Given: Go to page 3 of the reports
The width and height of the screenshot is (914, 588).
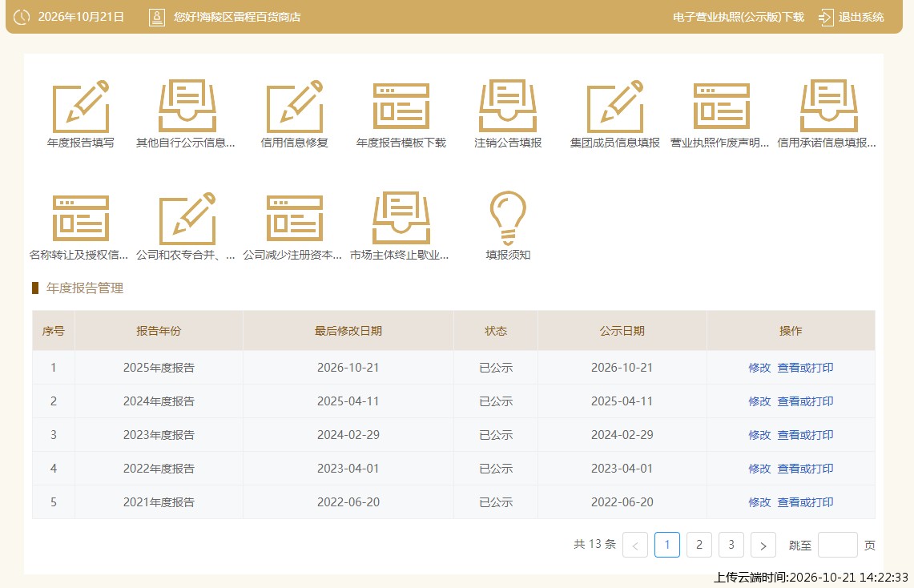Looking at the screenshot, I should pyautogui.click(x=731, y=545).
